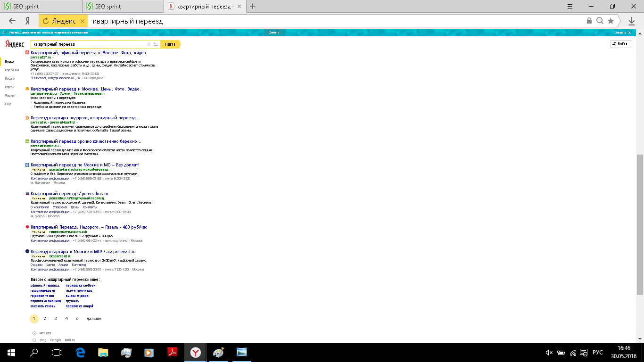The image size is (644, 362).
Task: Close the teal banner via 'Закрыть'
Action: (x=622, y=33)
